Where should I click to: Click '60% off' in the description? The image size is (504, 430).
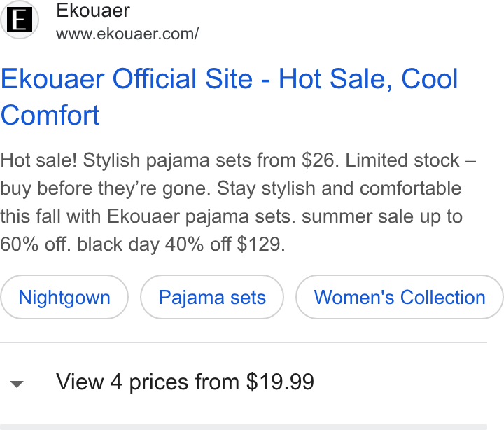pos(35,244)
